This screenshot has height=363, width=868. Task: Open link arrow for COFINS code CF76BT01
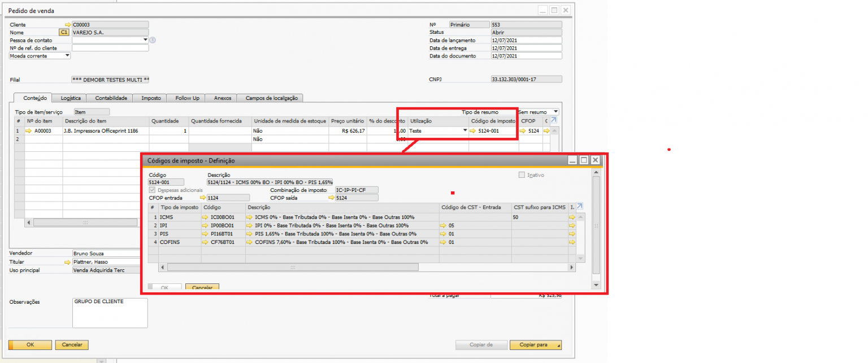pos(205,242)
